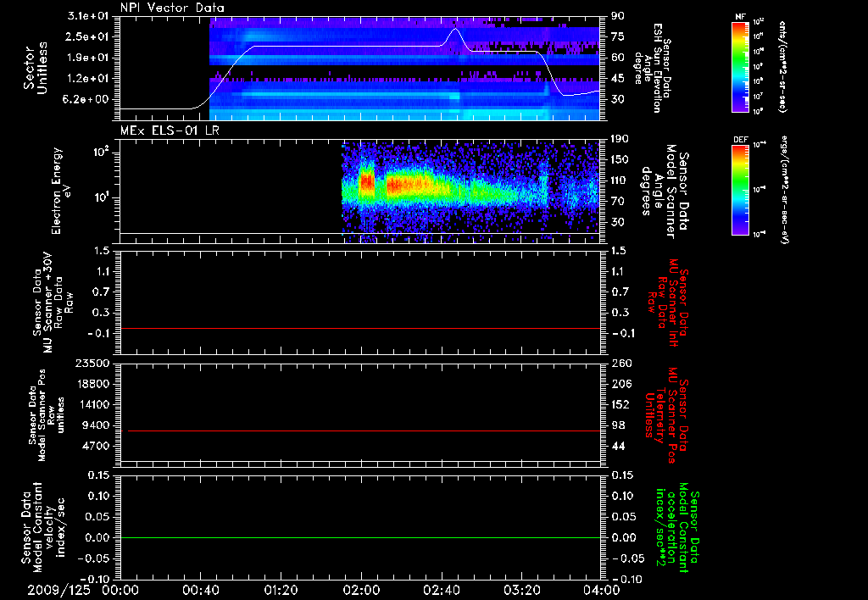Click the 00:40 time label
This screenshot has width=868, height=600.
200,590
